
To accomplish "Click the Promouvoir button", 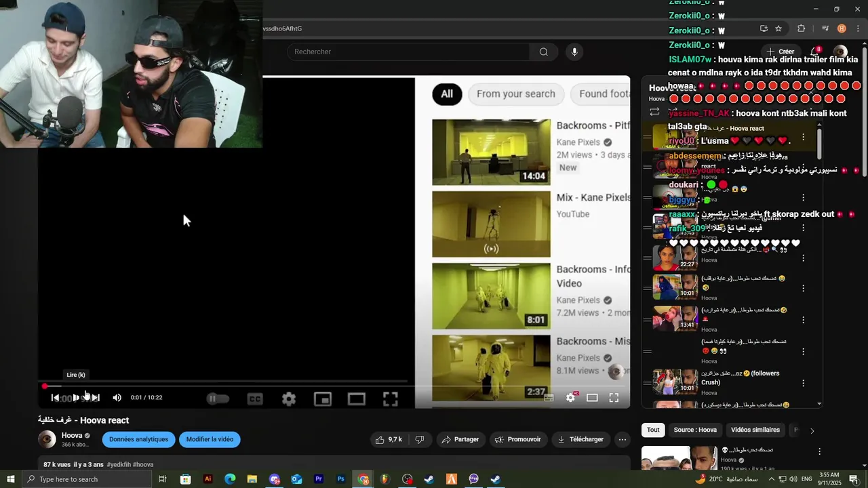I will pyautogui.click(x=518, y=440).
